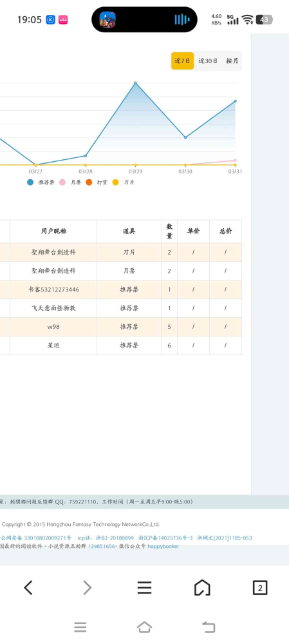Image resolution: width=289 pixels, height=644 pixels.
Task: Toggle the 推荐票 series in legend
Action: [41, 182]
